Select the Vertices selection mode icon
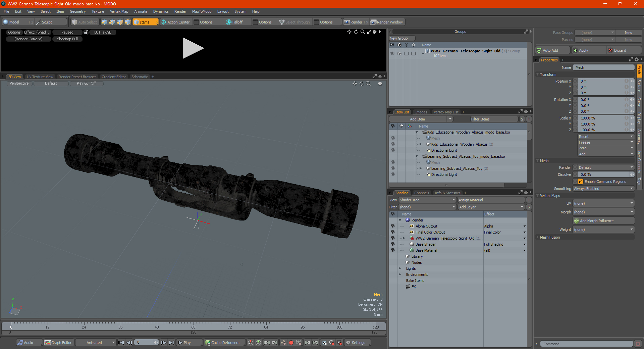This screenshot has width=644, height=349. click(x=104, y=22)
